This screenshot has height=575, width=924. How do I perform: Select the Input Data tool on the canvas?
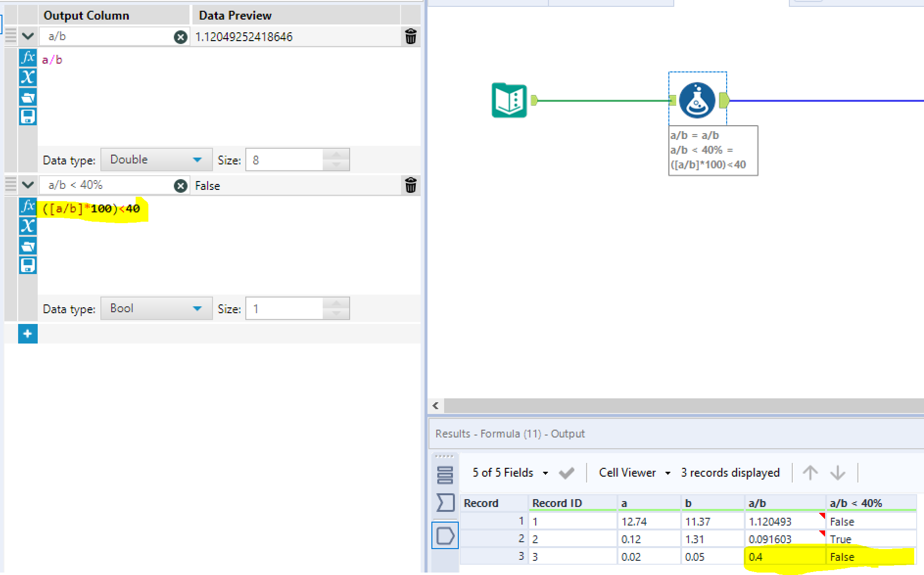pyautogui.click(x=509, y=100)
